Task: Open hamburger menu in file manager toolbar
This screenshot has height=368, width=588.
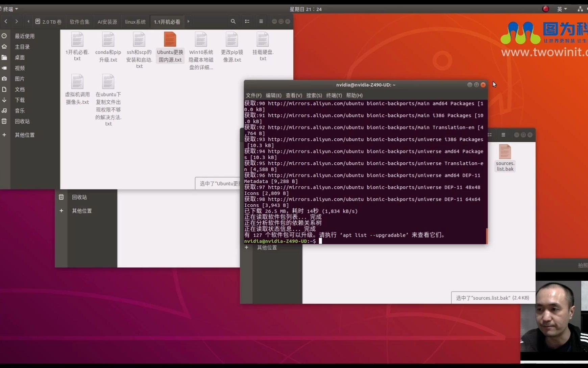Action: (x=261, y=21)
